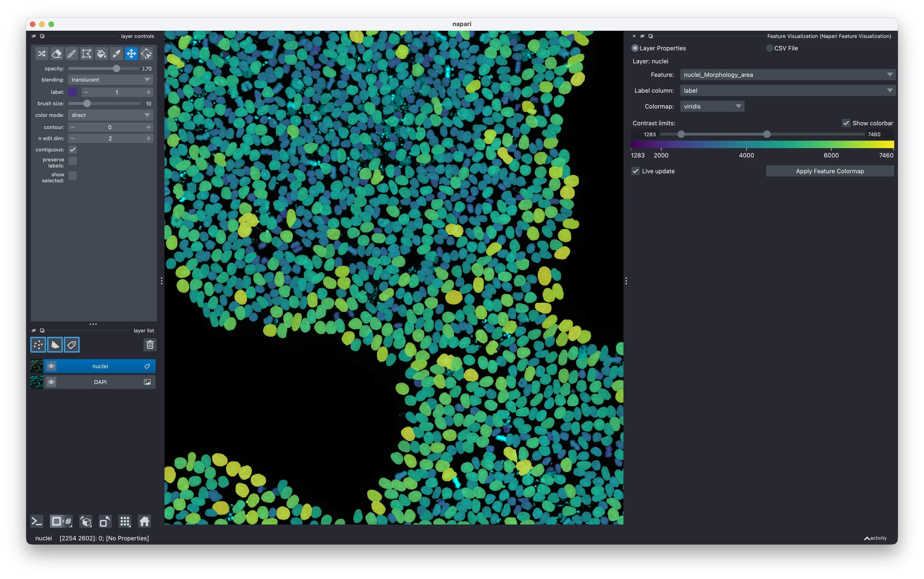Decrease the label number
The height and width of the screenshot is (579, 924).
click(x=86, y=92)
